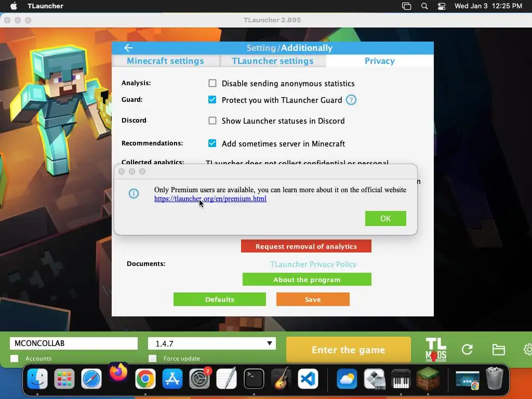Toggle the Accounts checkbox
The image size is (532, 399).
coord(14,358)
